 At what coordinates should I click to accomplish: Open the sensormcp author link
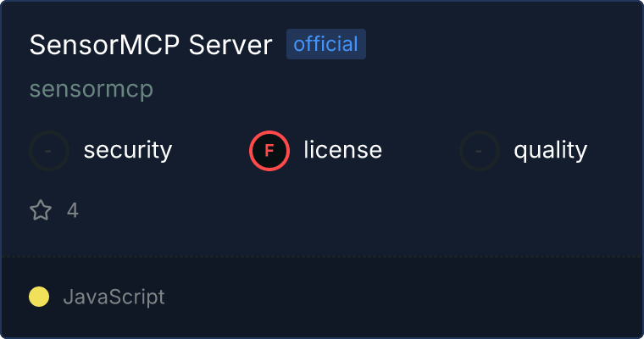click(92, 89)
